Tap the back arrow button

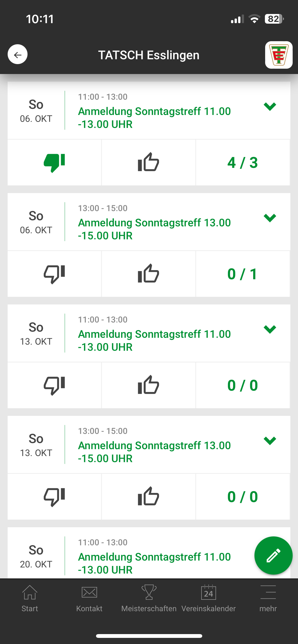[x=18, y=54]
